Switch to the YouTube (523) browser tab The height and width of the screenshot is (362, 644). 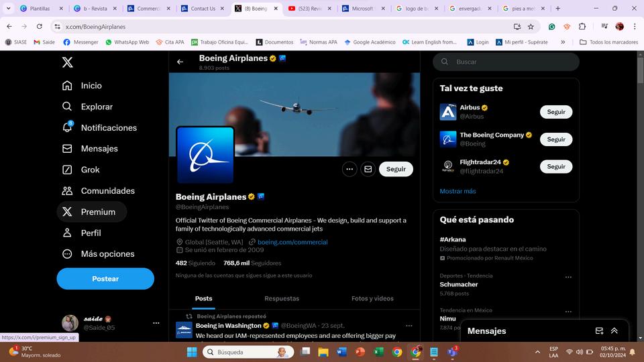tap(309, 8)
